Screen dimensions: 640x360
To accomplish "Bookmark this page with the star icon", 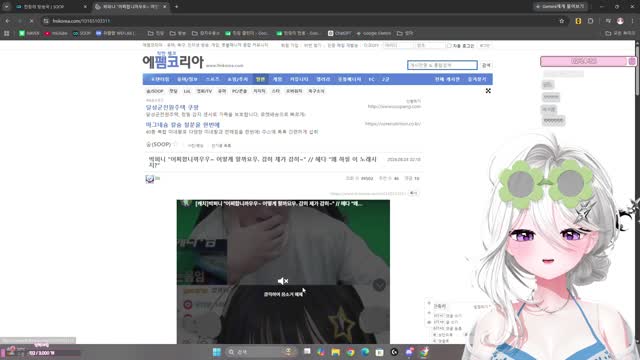I will tap(562, 21).
